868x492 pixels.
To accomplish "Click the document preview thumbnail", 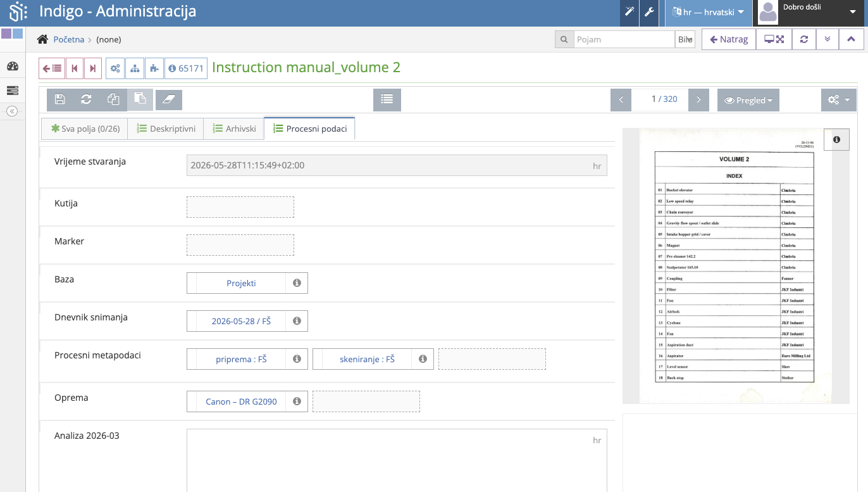I will click(735, 266).
